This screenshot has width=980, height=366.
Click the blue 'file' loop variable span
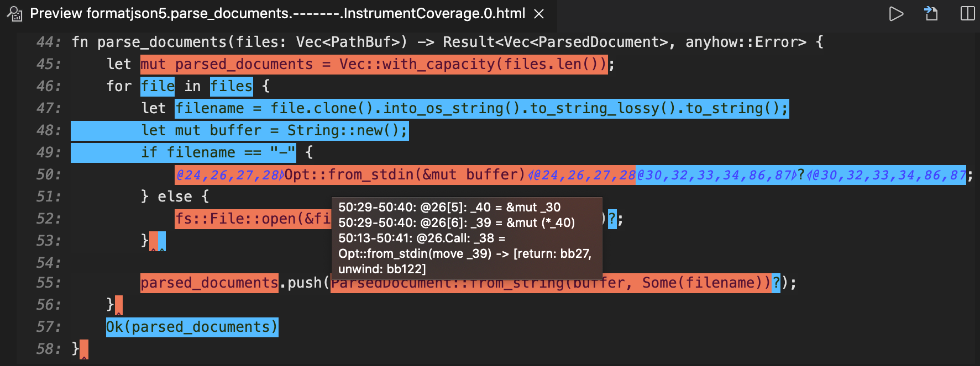pos(158,86)
